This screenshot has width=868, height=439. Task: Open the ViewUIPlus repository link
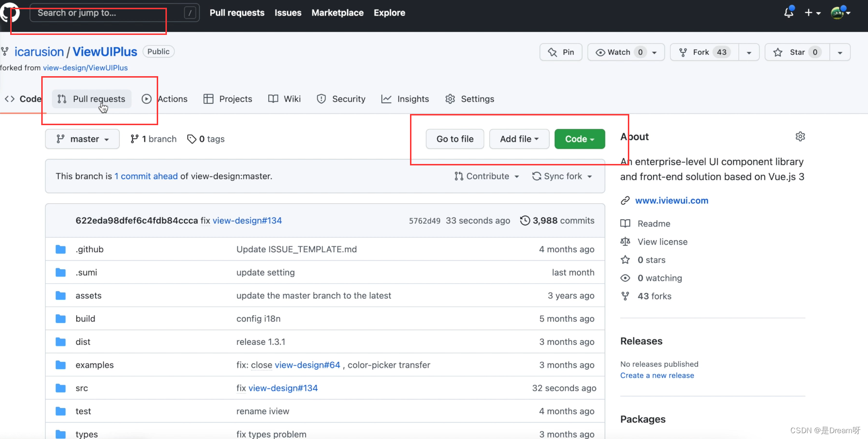pos(105,51)
